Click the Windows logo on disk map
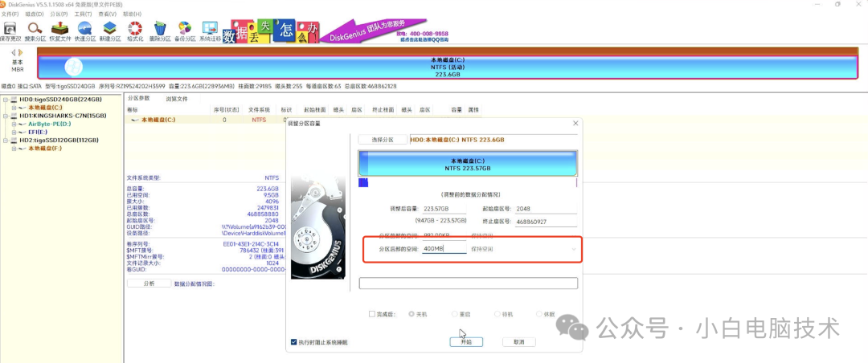 pos(73,67)
